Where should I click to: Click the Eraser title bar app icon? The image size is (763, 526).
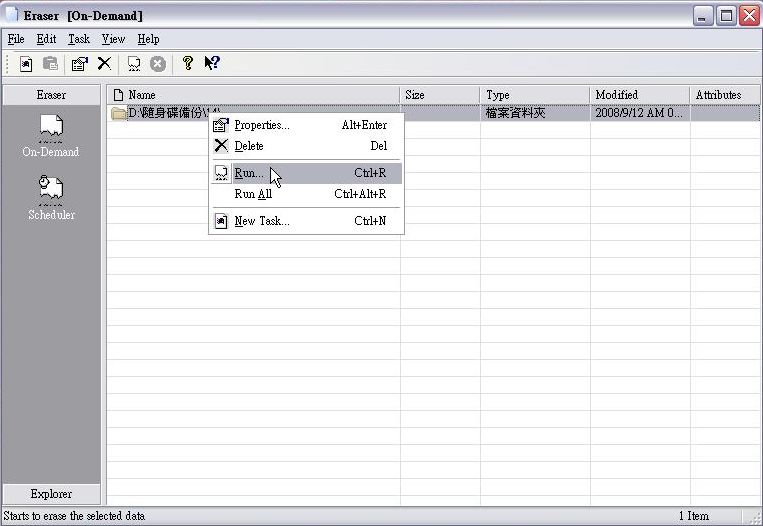(12, 15)
